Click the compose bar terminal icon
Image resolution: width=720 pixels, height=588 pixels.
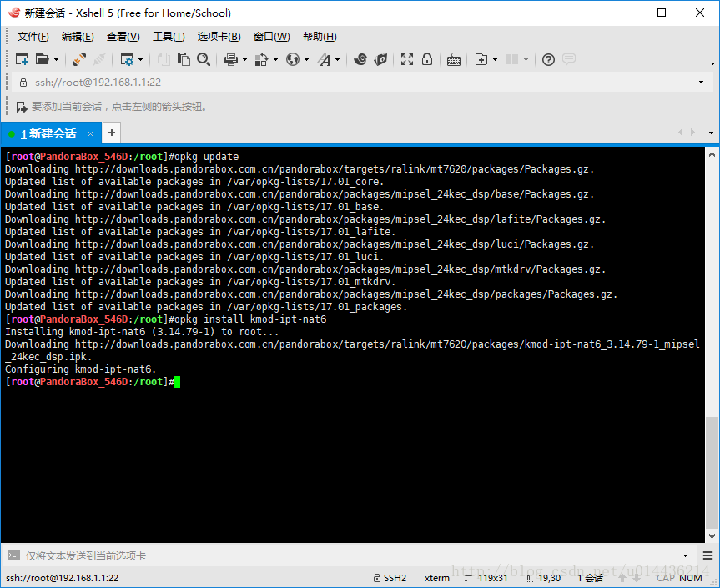(x=14, y=555)
